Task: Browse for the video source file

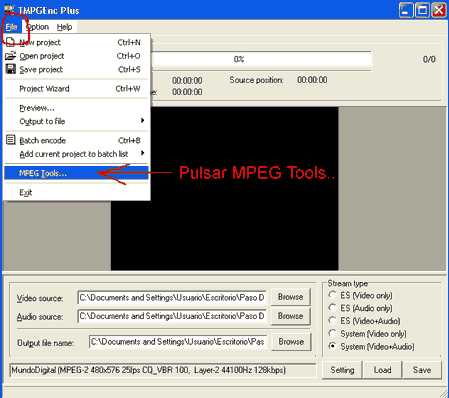Action: [x=291, y=297]
